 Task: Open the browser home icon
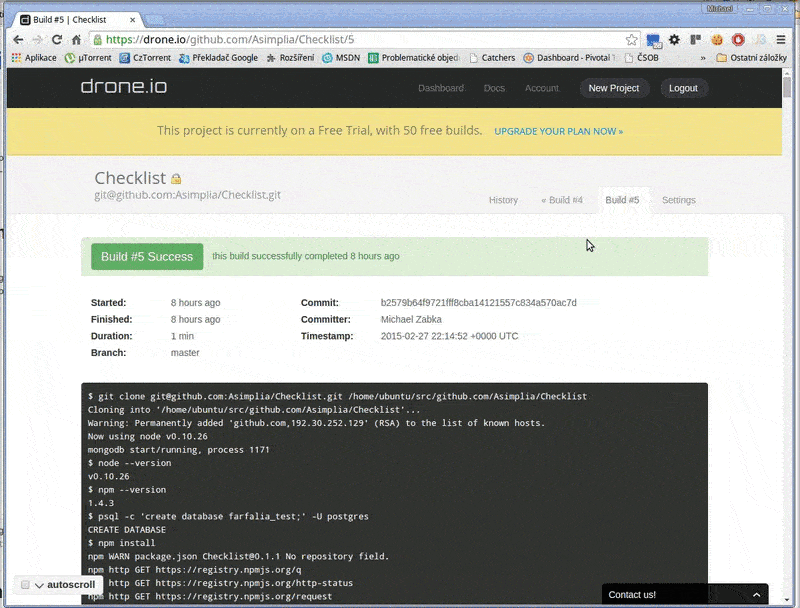pos(76,40)
